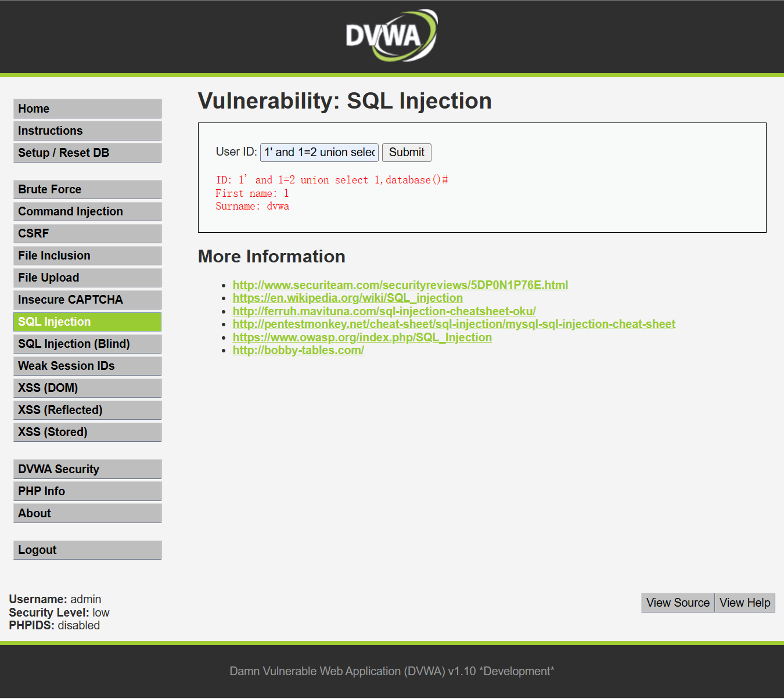784x699 pixels.
Task: Click the 'Surname: dvwa' result text
Action: point(253,206)
